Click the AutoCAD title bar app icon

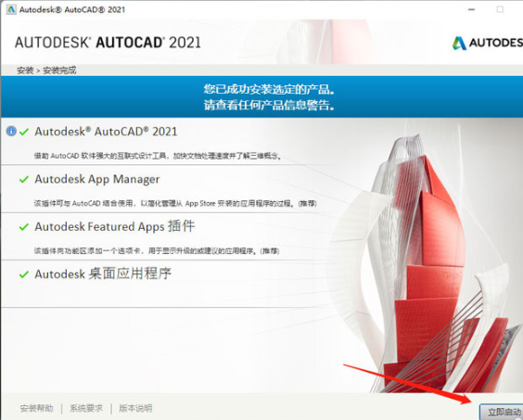(x=11, y=9)
